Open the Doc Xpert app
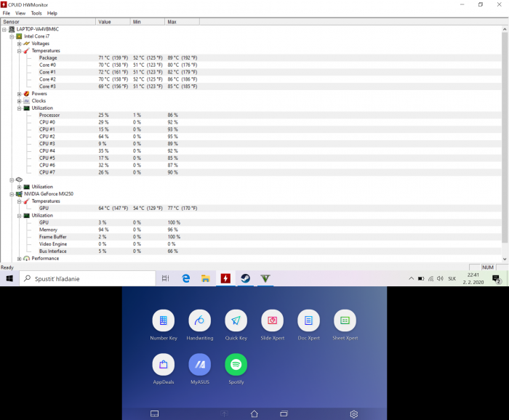 pos(308,320)
